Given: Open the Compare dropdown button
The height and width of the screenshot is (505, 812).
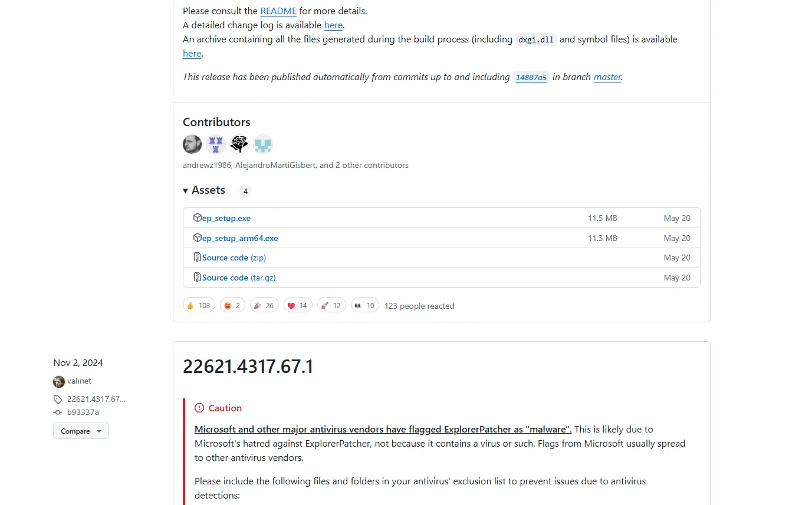Looking at the screenshot, I should [x=81, y=431].
